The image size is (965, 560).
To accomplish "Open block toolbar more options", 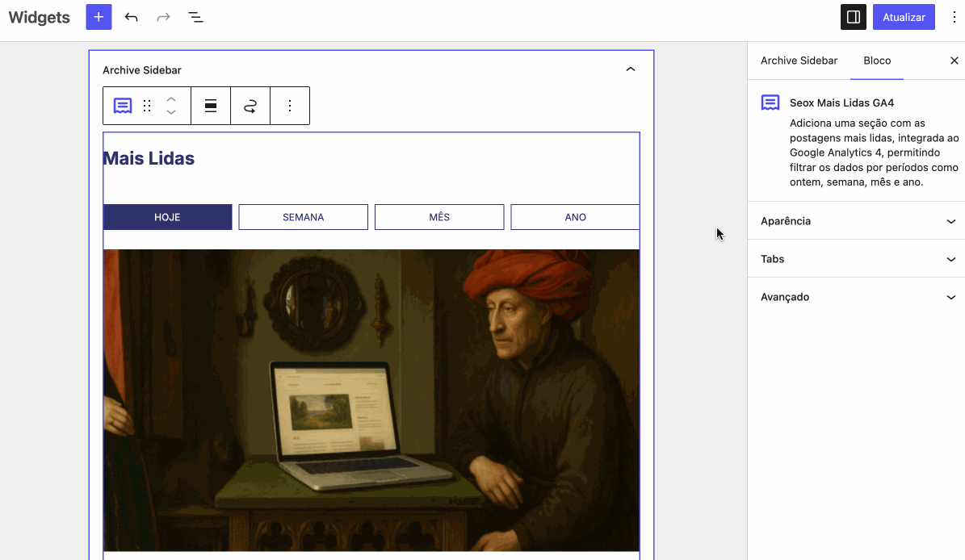I will [x=290, y=106].
